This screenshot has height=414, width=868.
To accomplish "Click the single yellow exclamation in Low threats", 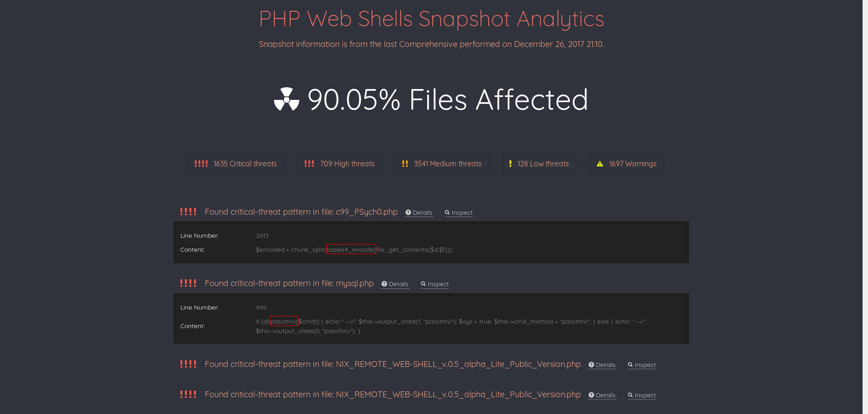I will coord(510,164).
